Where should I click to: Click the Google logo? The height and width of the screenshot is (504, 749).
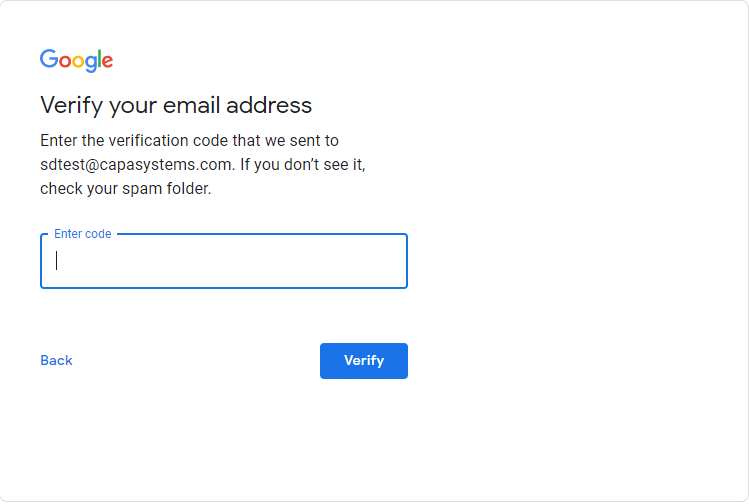(76, 60)
